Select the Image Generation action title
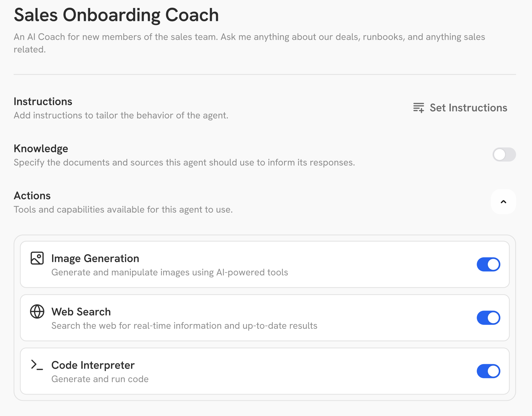 click(95, 258)
